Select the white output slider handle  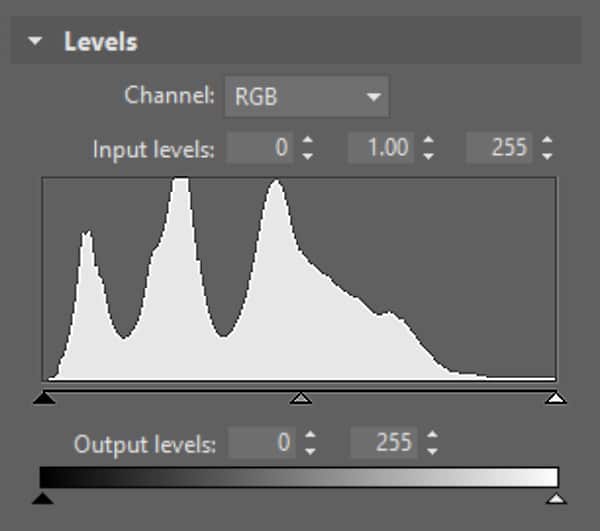click(556, 498)
